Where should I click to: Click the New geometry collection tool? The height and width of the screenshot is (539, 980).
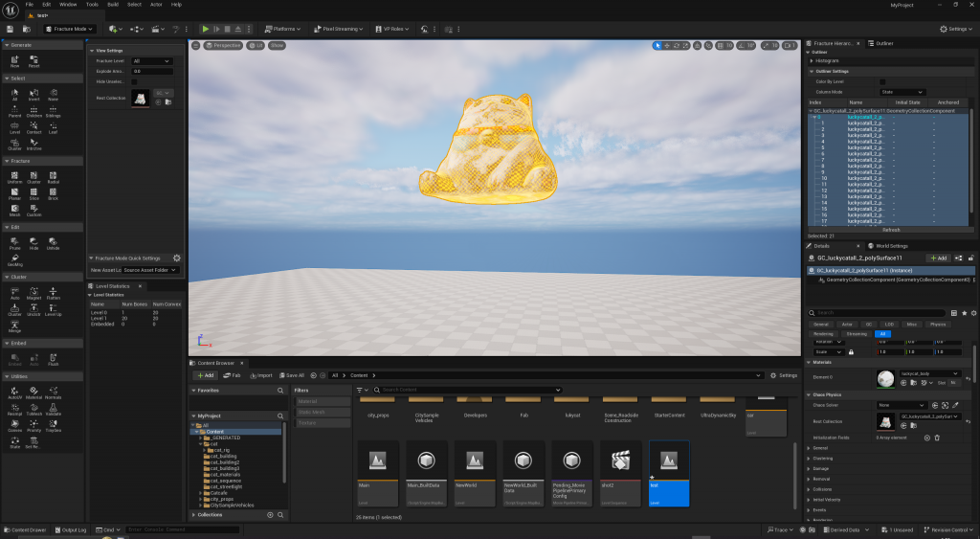coord(15,60)
